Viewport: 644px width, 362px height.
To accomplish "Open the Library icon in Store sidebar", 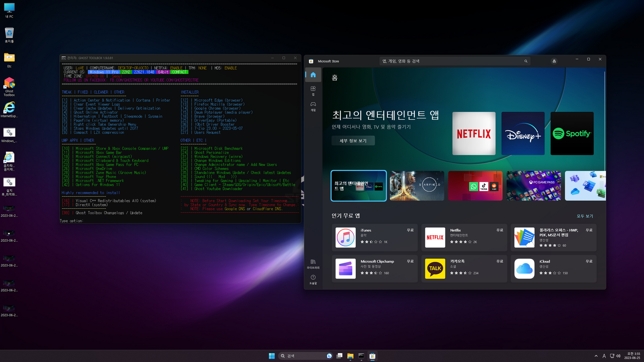I will click(x=313, y=264).
